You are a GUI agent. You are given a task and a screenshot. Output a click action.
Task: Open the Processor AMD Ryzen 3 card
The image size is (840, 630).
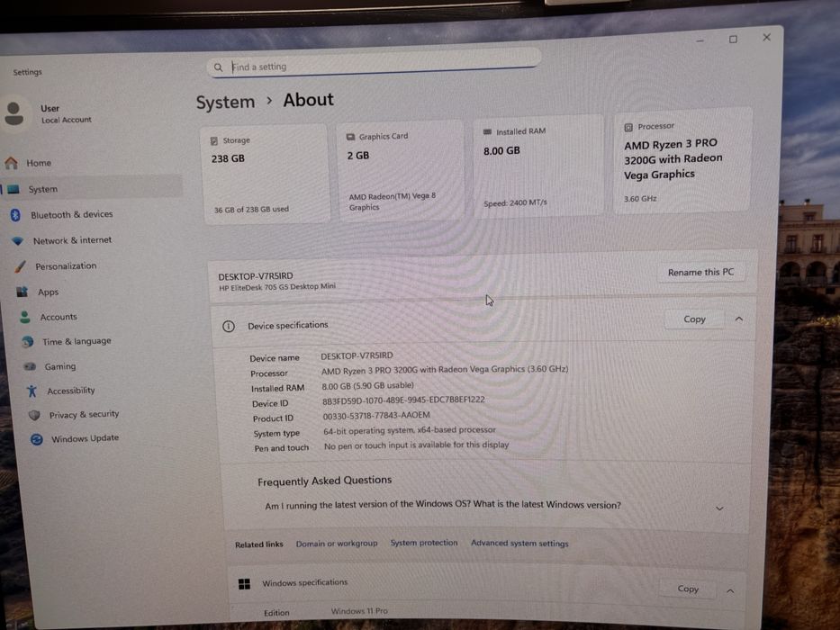[682, 161]
